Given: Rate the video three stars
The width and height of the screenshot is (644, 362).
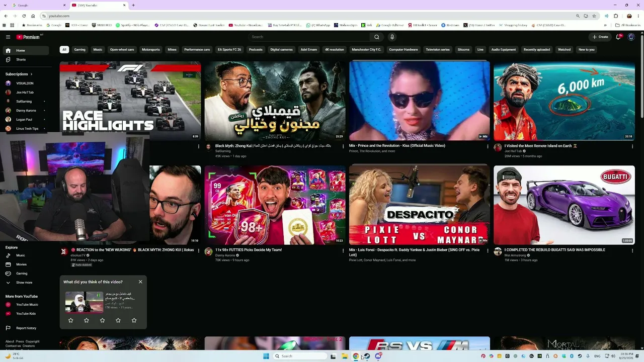Looking at the screenshot, I should pos(102,320).
